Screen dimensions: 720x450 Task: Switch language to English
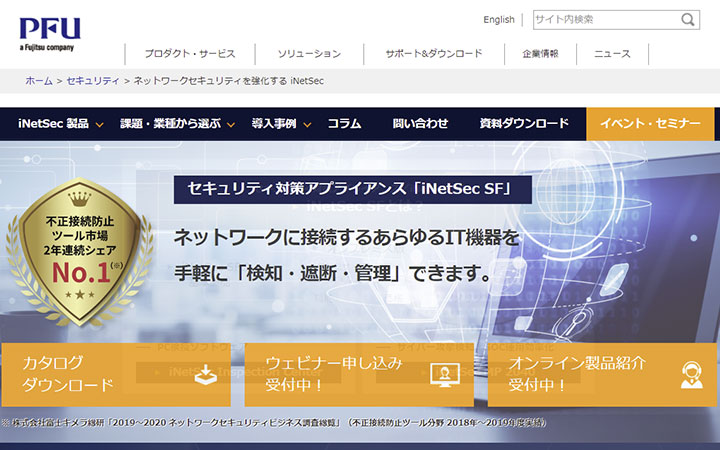[x=498, y=20]
